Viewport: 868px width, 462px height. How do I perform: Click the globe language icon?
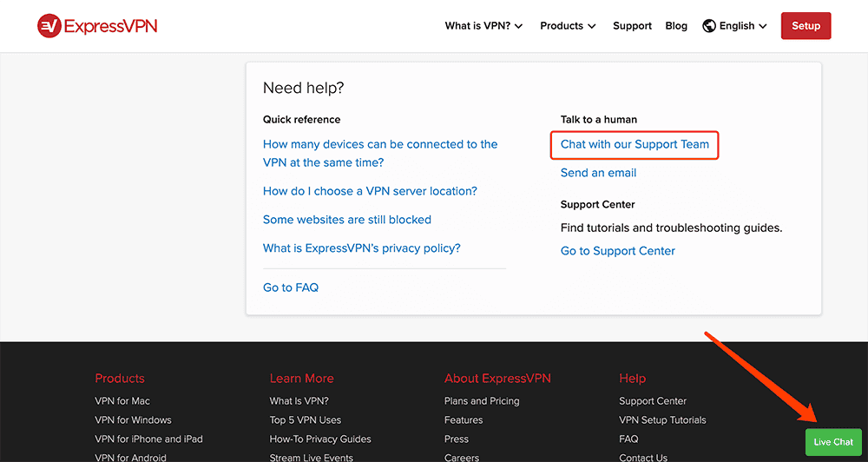708,26
